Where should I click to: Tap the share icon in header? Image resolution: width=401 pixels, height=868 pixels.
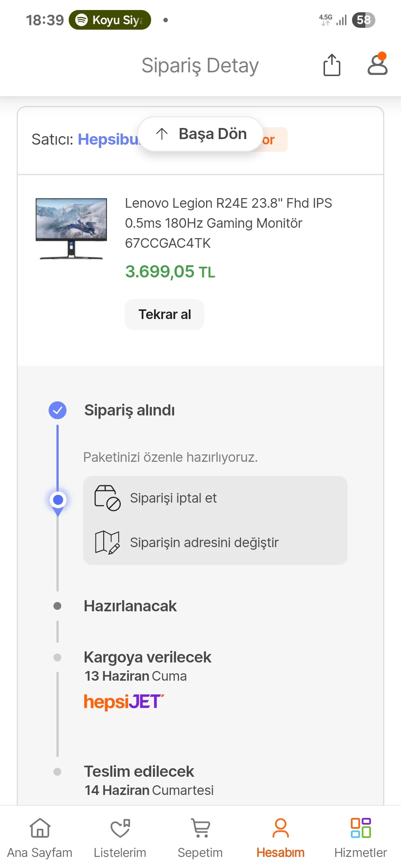[x=332, y=65]
